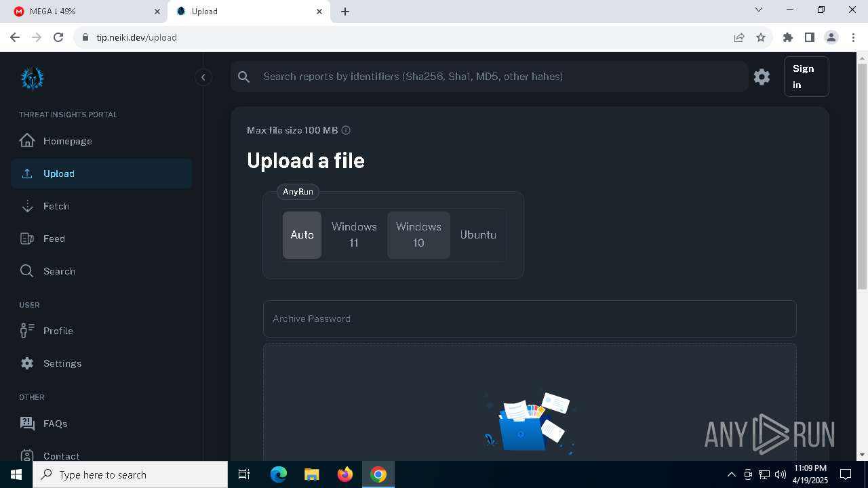This screenshot has height=488, width=868.
Task: Reload the current page
Action: (58, 37)
